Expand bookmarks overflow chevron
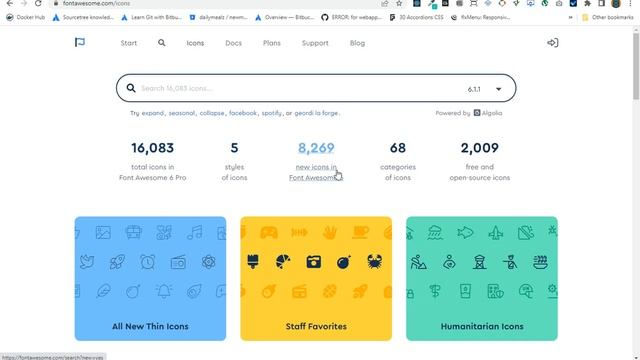Viewport: 640px width, 360px height. coord(570,18)
